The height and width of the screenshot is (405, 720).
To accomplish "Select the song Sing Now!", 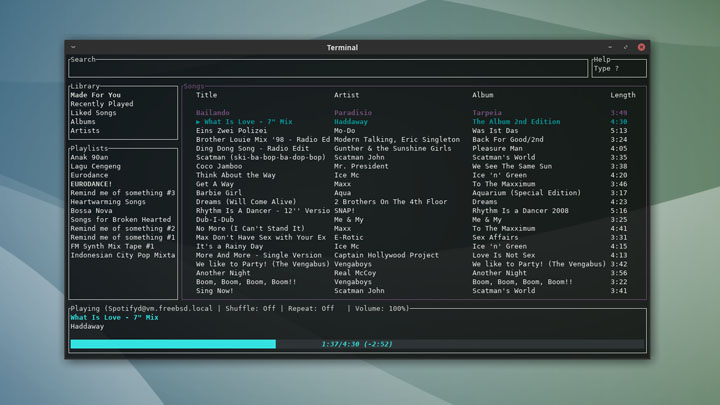I will tap(215, 291).
